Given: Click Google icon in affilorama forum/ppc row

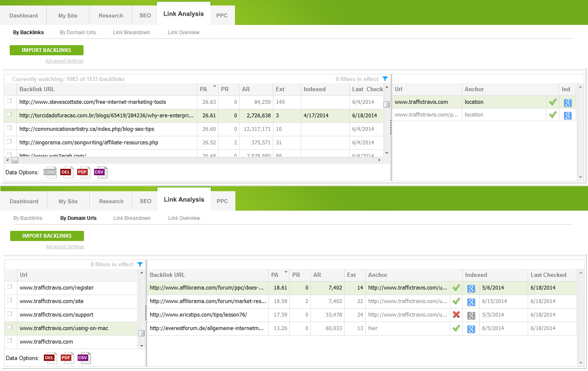Looking at the screenshot, I should (x=471, y=289).
